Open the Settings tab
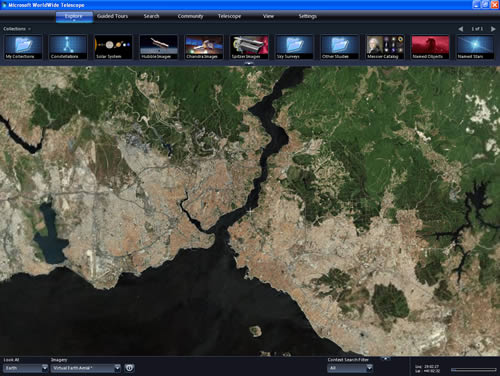The width and height of the screenshot is (500, 376). [307, 16]
